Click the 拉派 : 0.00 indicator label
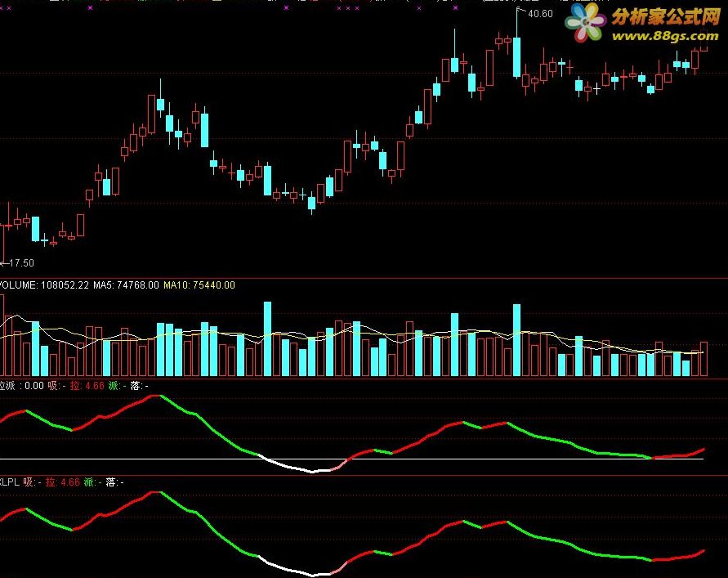The image size is (728, 578). (22, 386)
